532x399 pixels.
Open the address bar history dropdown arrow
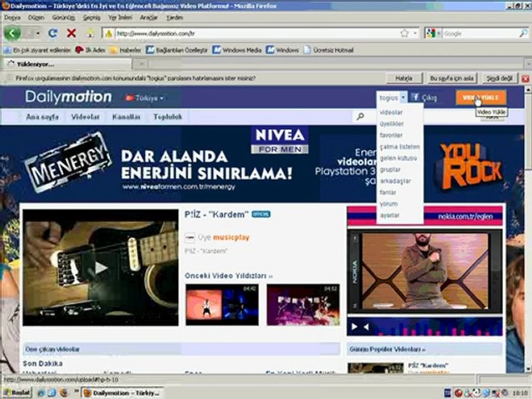(x=415, y=33)
